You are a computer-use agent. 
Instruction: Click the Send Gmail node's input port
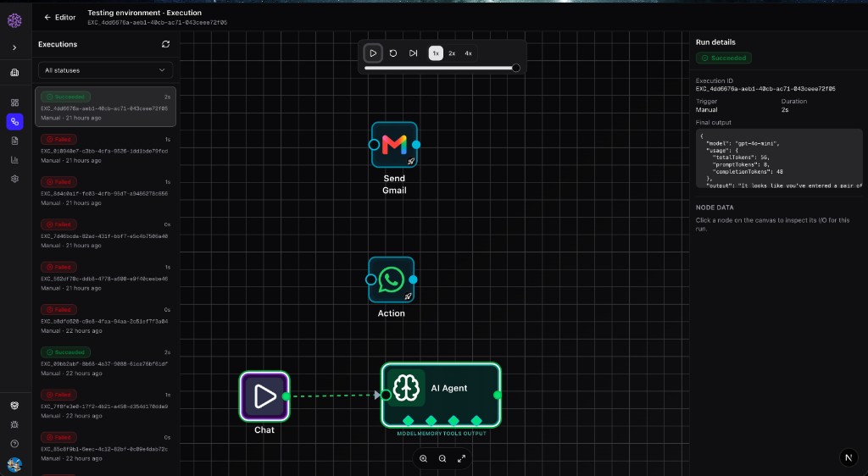coord(374,144)
